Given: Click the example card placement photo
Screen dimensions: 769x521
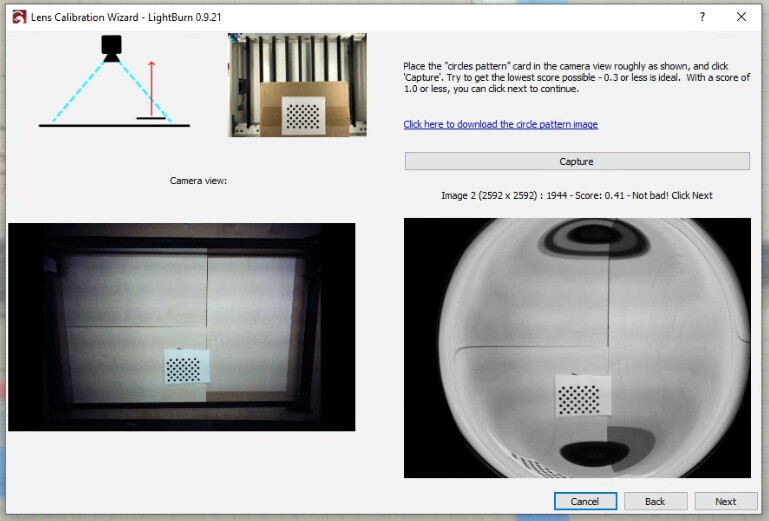Looking at the screenshot, I should tap(297, 85).
